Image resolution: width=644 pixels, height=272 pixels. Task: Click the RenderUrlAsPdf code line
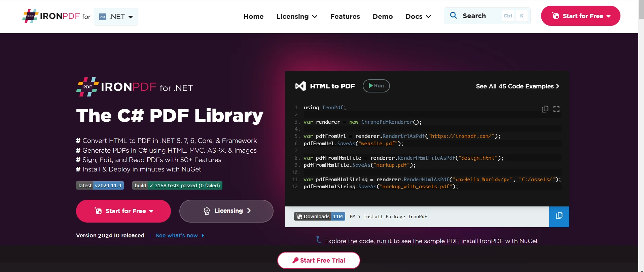[402, 136]
